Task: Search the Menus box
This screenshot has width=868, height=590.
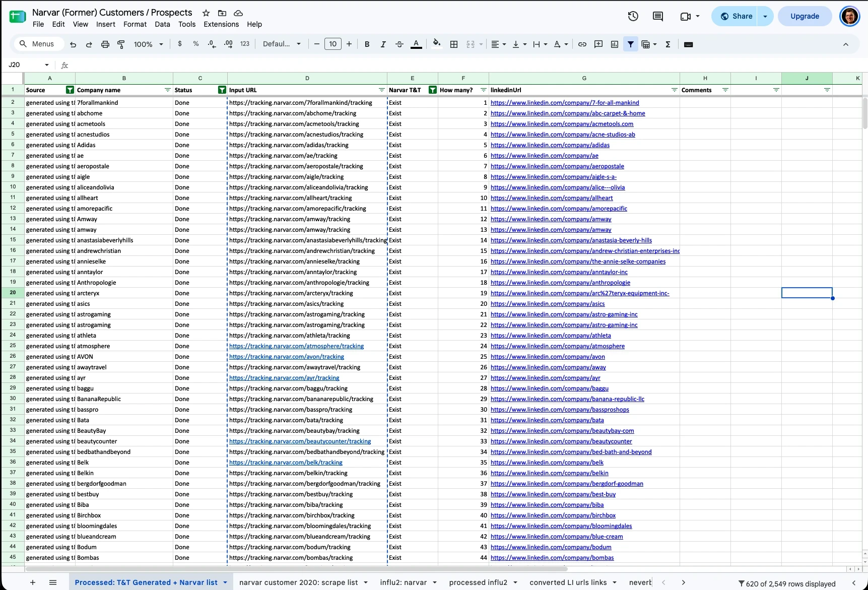Action: 38,44
